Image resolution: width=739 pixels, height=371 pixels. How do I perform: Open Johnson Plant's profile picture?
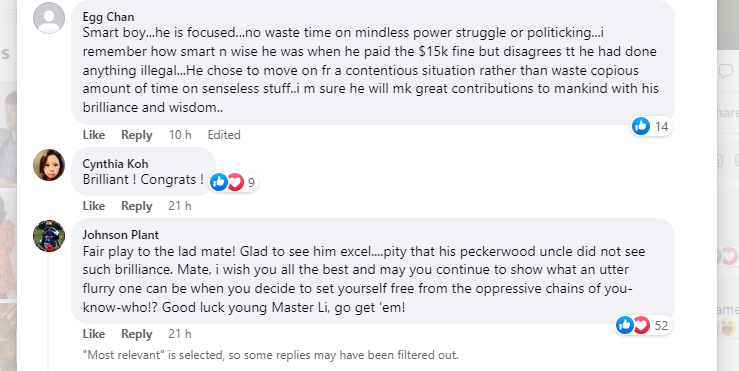49,236
